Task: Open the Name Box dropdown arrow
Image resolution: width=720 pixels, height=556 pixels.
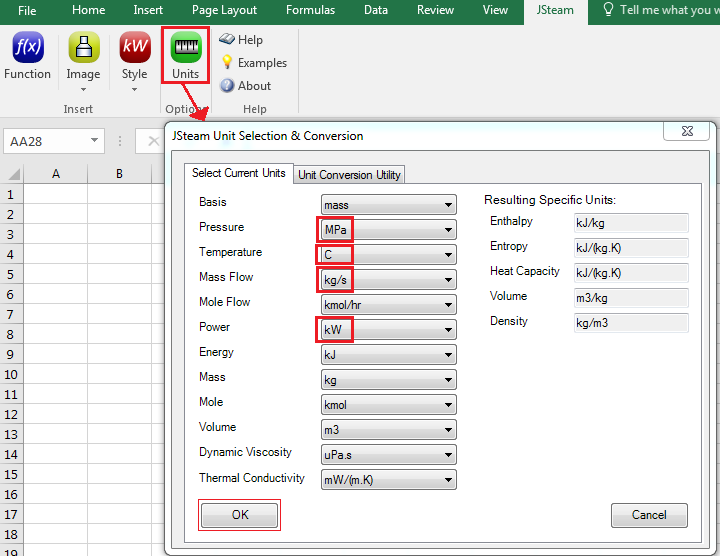Action: click(94, 140)
